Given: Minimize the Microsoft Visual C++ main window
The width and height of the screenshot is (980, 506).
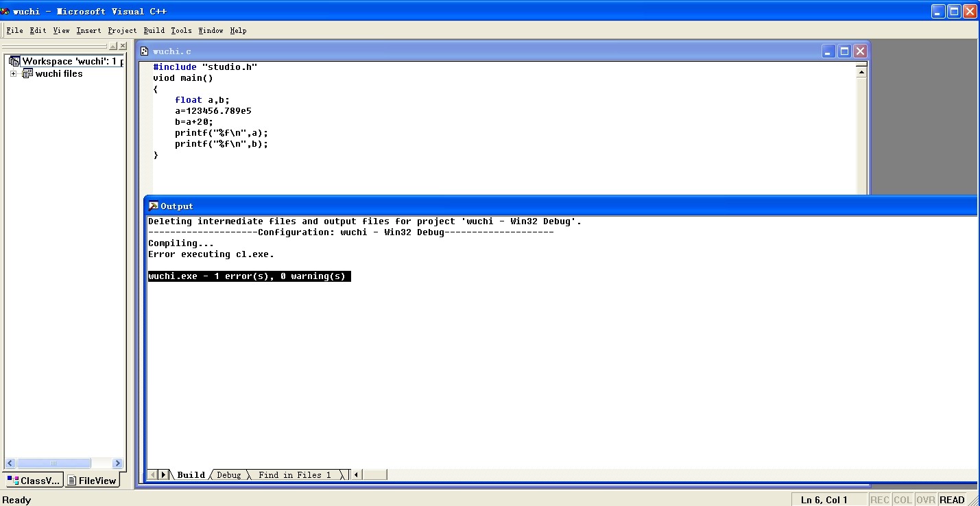Looking at the screenshot, I should click(x=938, y=11).
